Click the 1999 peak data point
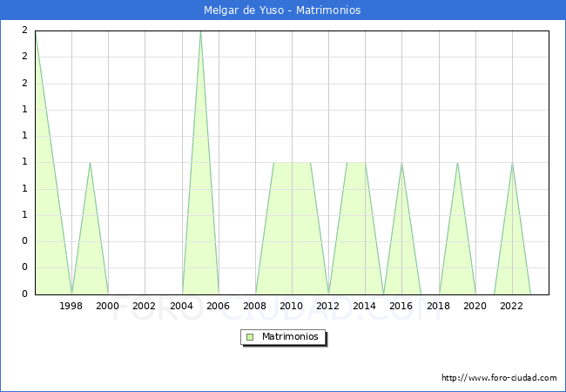The width and height of the screenshot is (566, 392). click(90, 163)
